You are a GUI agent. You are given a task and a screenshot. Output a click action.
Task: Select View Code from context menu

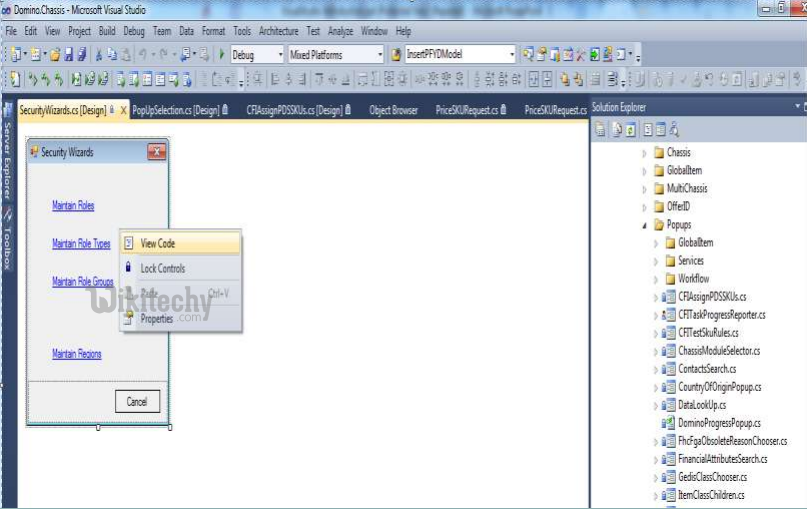pos(157,243)
